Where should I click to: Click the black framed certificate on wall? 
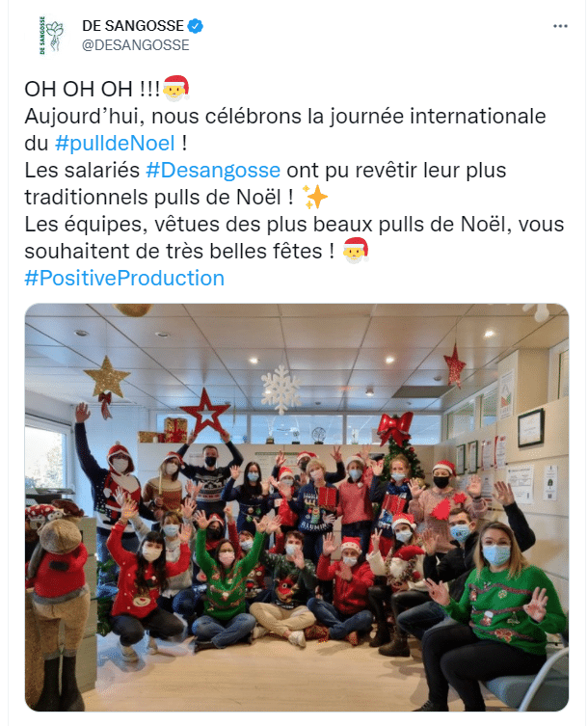coord(530,427)
